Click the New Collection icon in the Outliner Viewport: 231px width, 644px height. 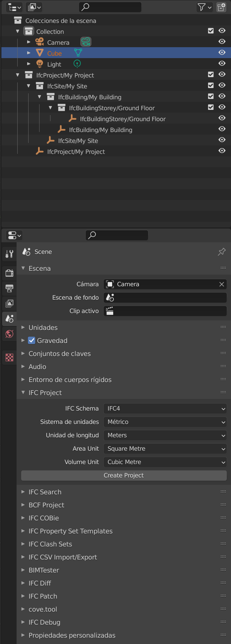(x=221, y=7)
